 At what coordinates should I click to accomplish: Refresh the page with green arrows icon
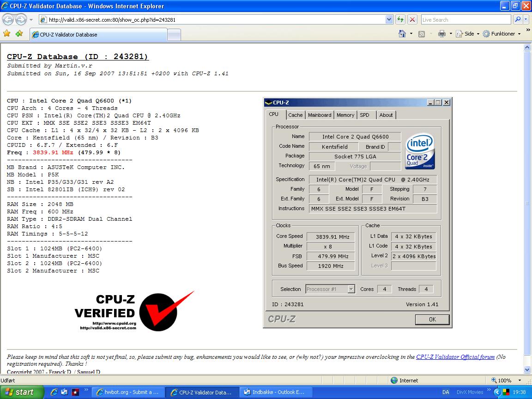400,20
